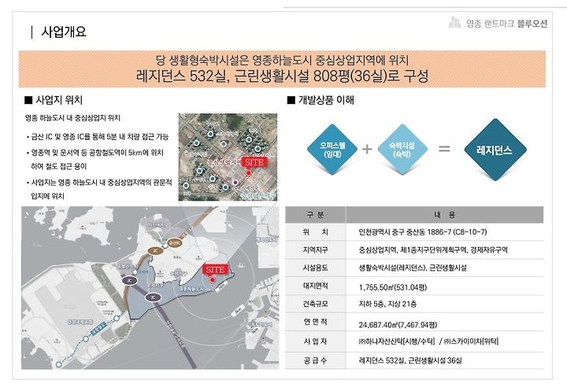The height and width of the screenshot is (392, 567).
Task: Click the 공 급 수 row label
Action: tap(315, 361)
